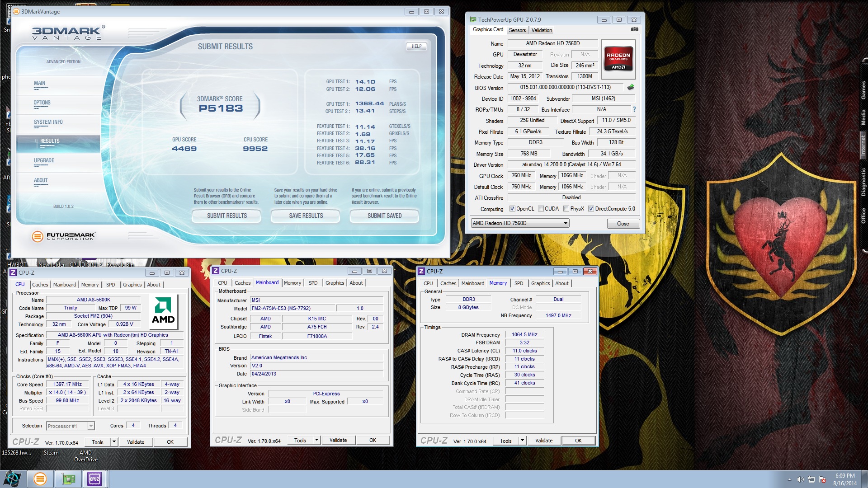Open the Processor #1 selection dropdown
The height and width of the screenshot is (488, 868).
pos(71,426)
